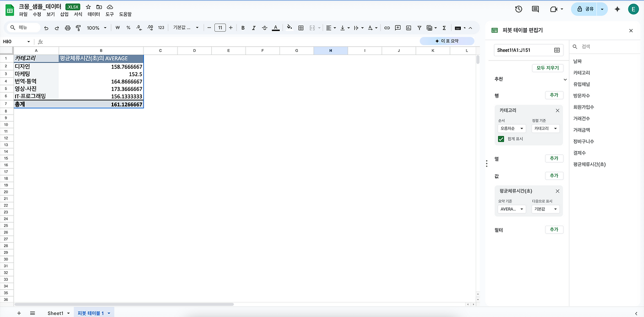Open more number formats 123
Viewport: 644px width, 317px height.
pyautogui.click(x=161, y=28)
